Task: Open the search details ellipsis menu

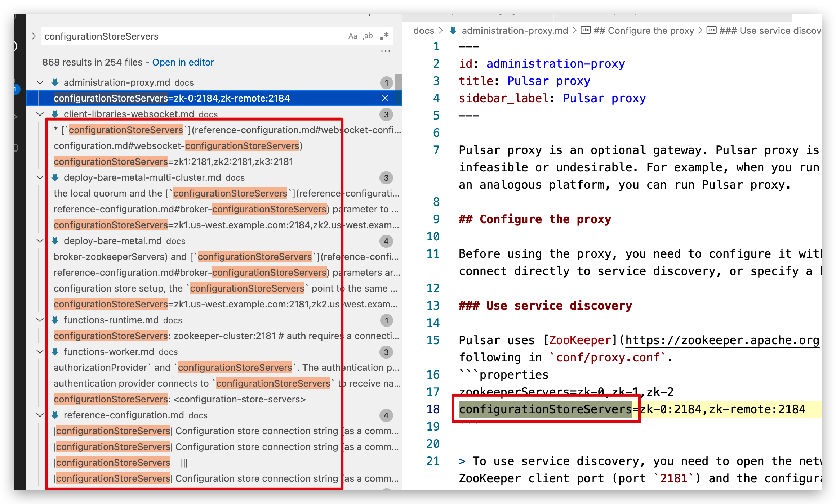Action: tap(385, 51)
